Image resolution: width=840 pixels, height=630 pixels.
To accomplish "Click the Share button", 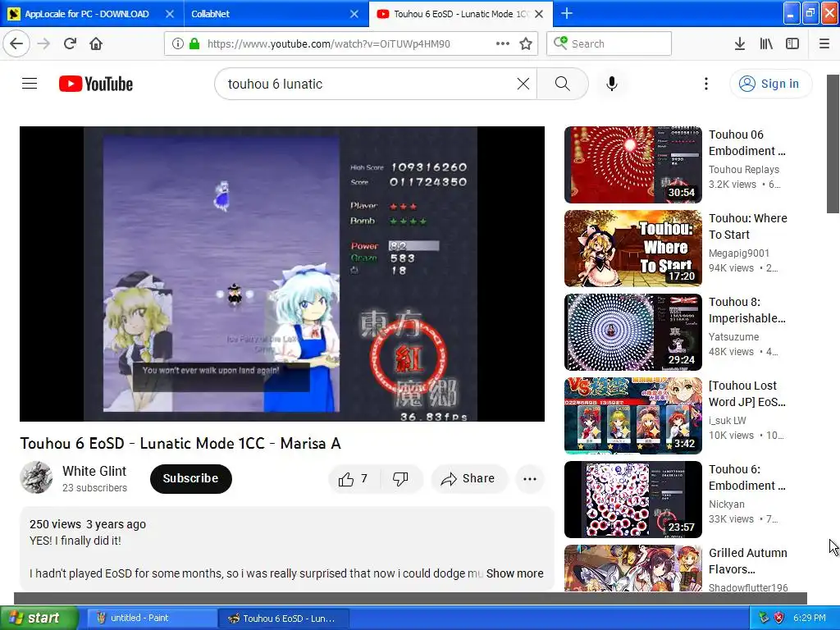I will (x=468, y=478).
